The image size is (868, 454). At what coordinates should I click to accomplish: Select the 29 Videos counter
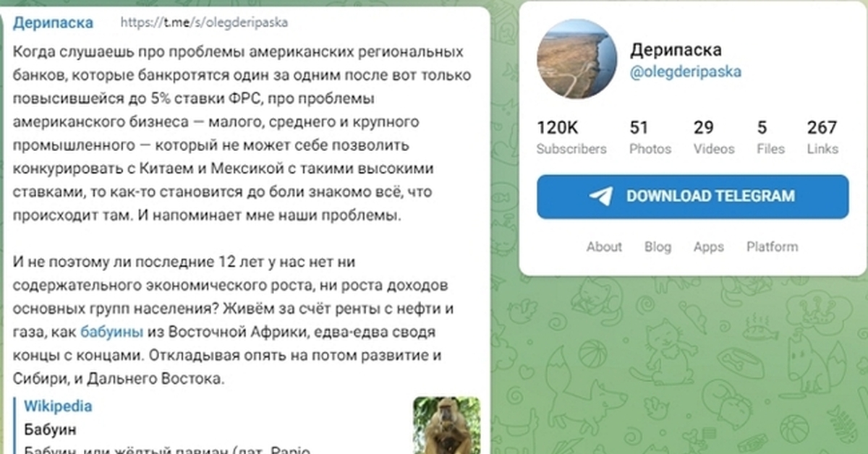713,137
